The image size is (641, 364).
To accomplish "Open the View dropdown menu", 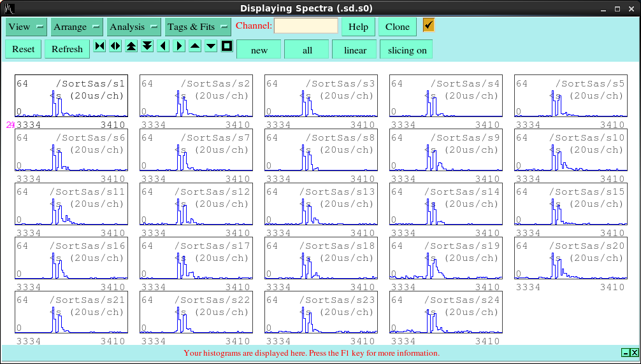I will coord(26,27).
